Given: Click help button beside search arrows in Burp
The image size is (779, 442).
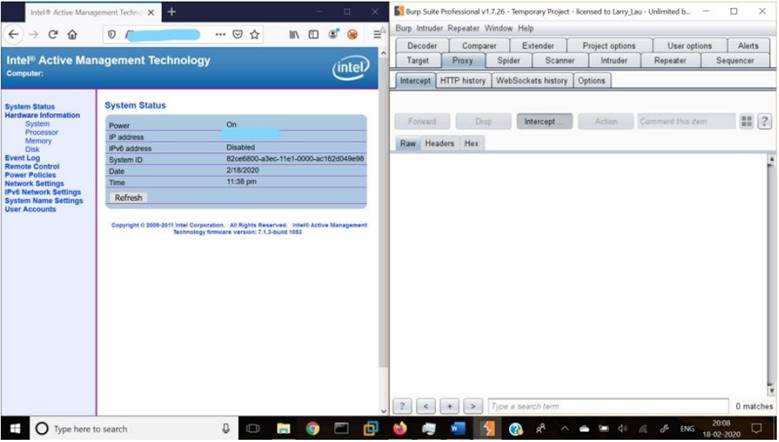Looking at the screenshot, I should (x=402, y=406).
